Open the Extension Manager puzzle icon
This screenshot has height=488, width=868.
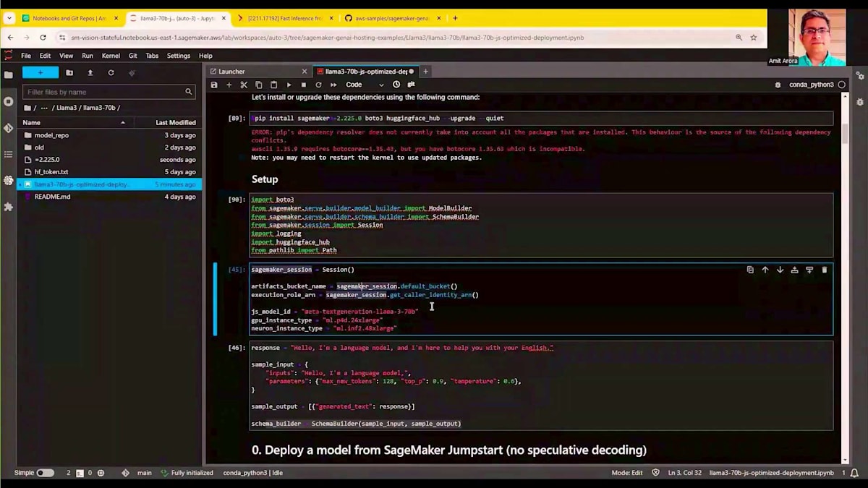[x=9, y=207]
